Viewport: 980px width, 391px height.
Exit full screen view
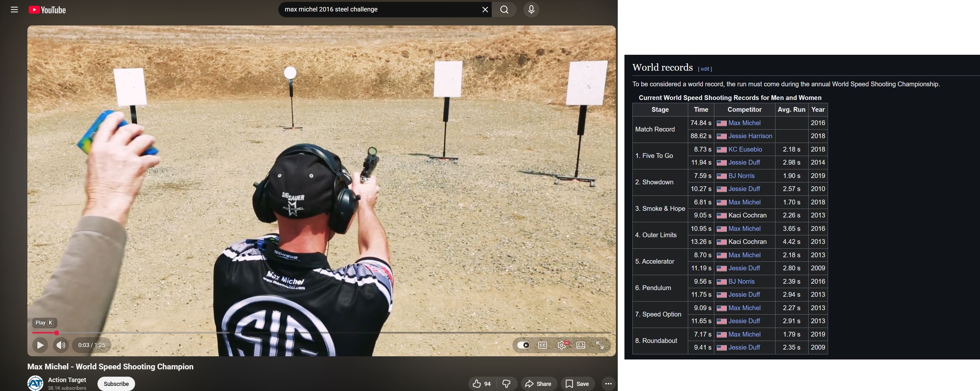600,345
